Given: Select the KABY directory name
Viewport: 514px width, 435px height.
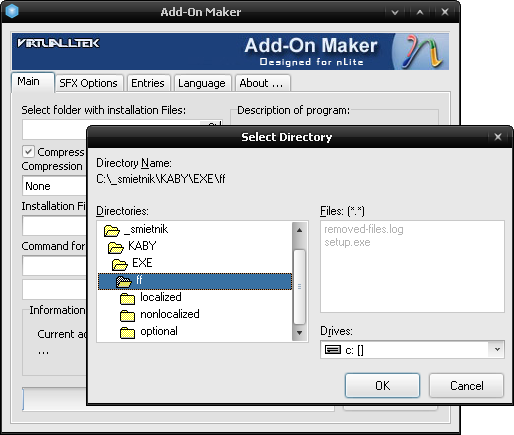Looking at the screenshot, I should coord(142,246).
